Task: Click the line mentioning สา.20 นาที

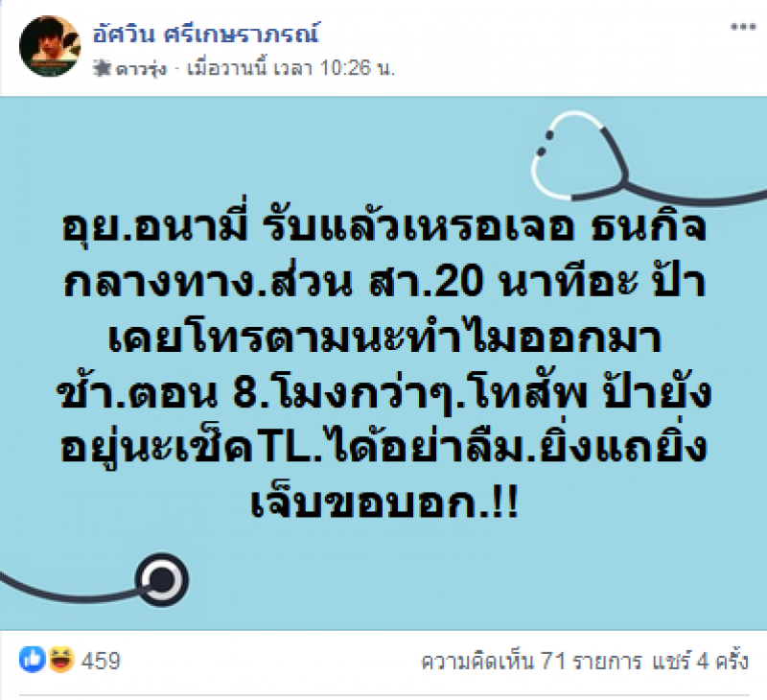Action: [384, 282]
